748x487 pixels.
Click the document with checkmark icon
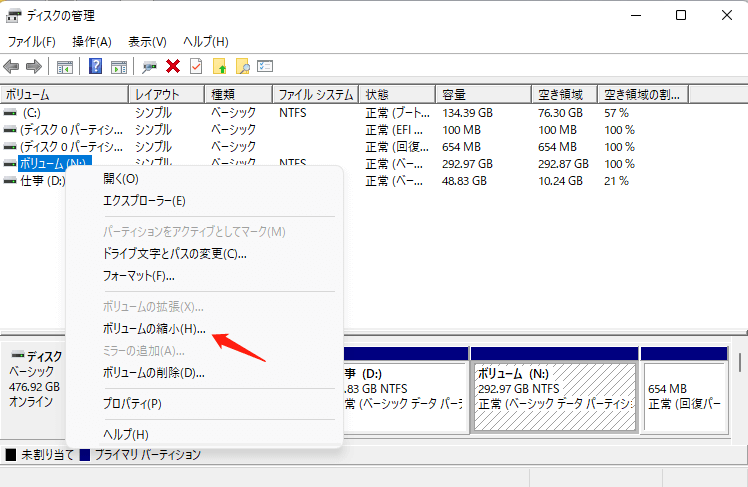coord(196,66)
